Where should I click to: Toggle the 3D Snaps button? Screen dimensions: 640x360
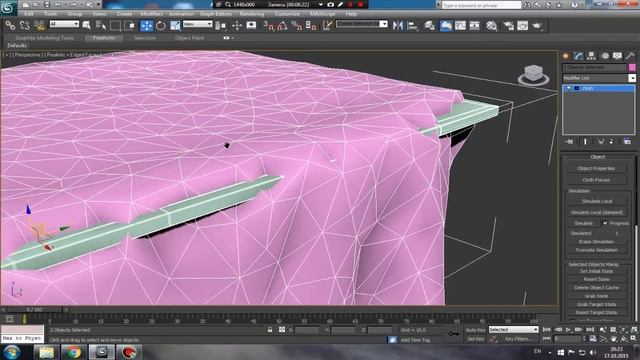[268, 26]
